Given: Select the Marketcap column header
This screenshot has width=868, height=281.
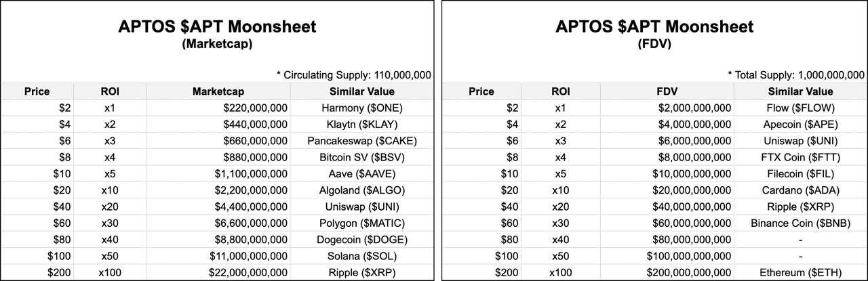Looking at the screenshot, I should [218, 91].
